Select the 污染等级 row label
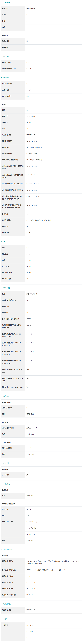 5,47
